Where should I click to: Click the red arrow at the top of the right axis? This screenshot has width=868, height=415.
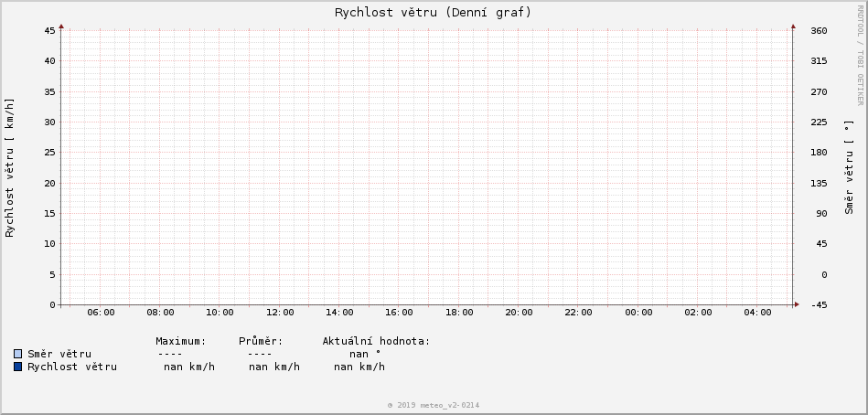(793, 27)
